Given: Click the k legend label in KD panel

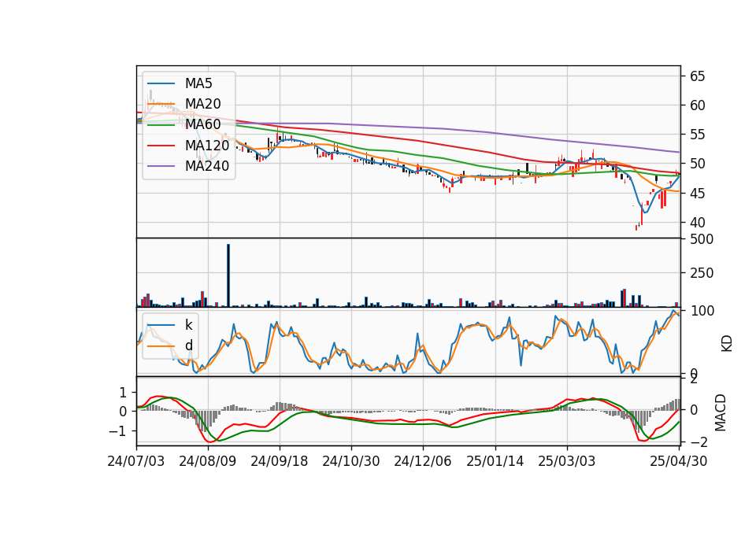Looking at the screenshot, I should click(x=189, y=325).
